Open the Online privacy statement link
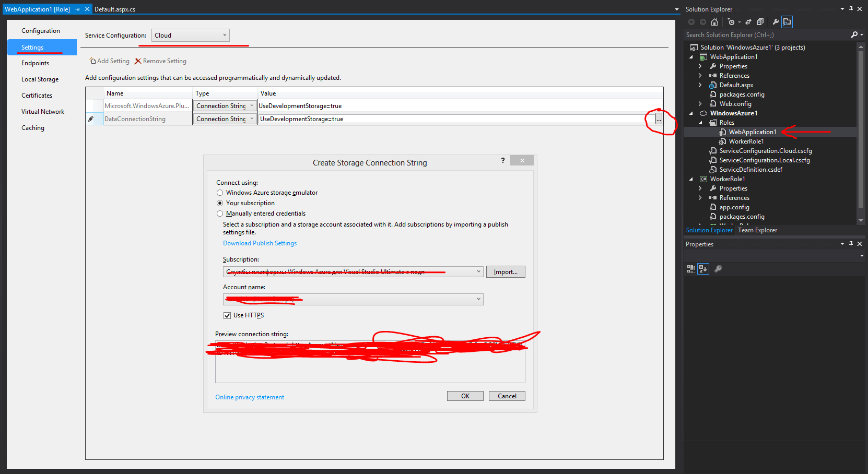The height and width of the screenshot is (474, 868). pos(250,397)
